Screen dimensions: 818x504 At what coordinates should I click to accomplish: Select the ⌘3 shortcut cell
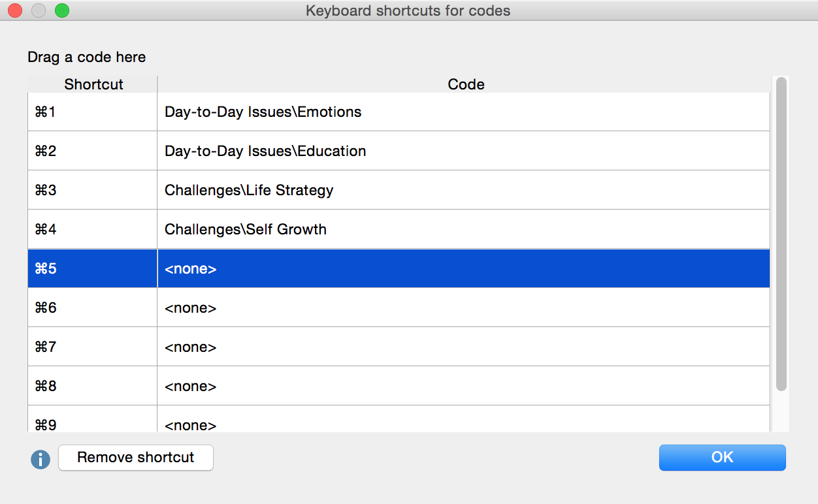92,191
